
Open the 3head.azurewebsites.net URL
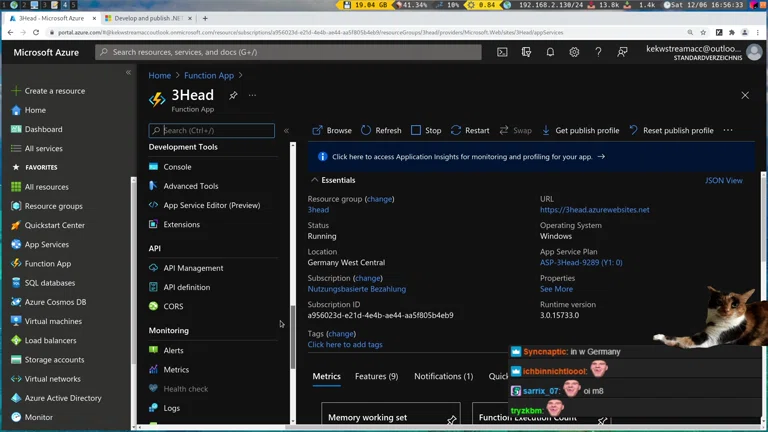(x=594, y=210)
